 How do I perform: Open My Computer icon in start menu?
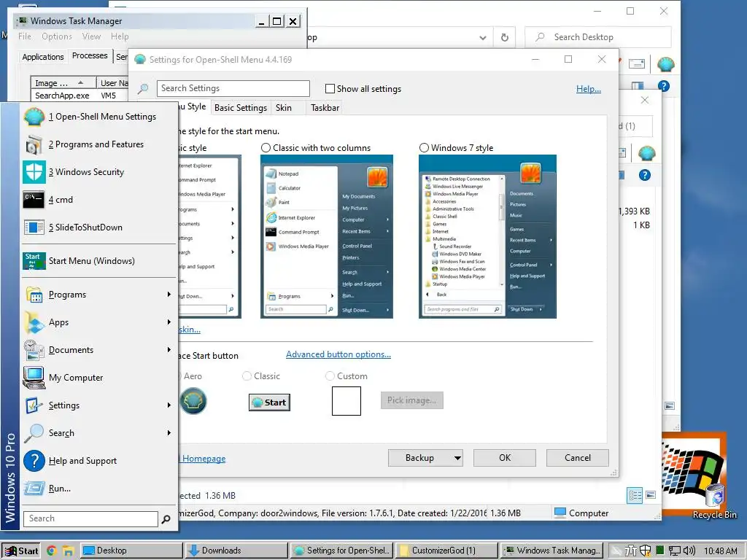(x=34, y=378)
